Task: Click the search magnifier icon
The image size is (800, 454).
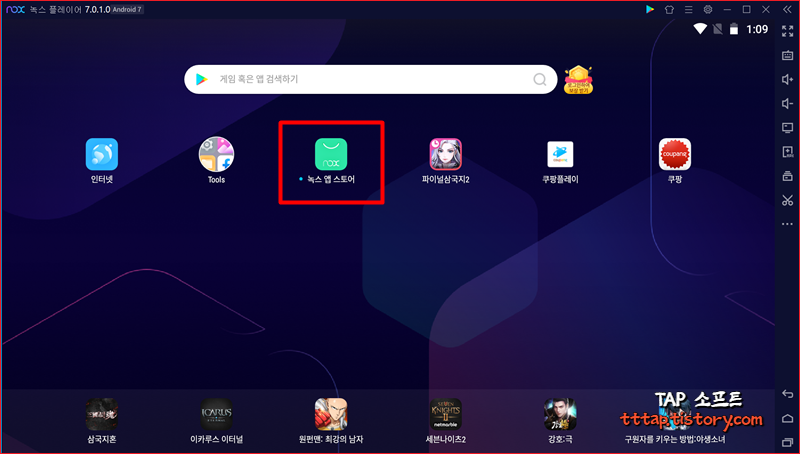Action: coord(540,80)
